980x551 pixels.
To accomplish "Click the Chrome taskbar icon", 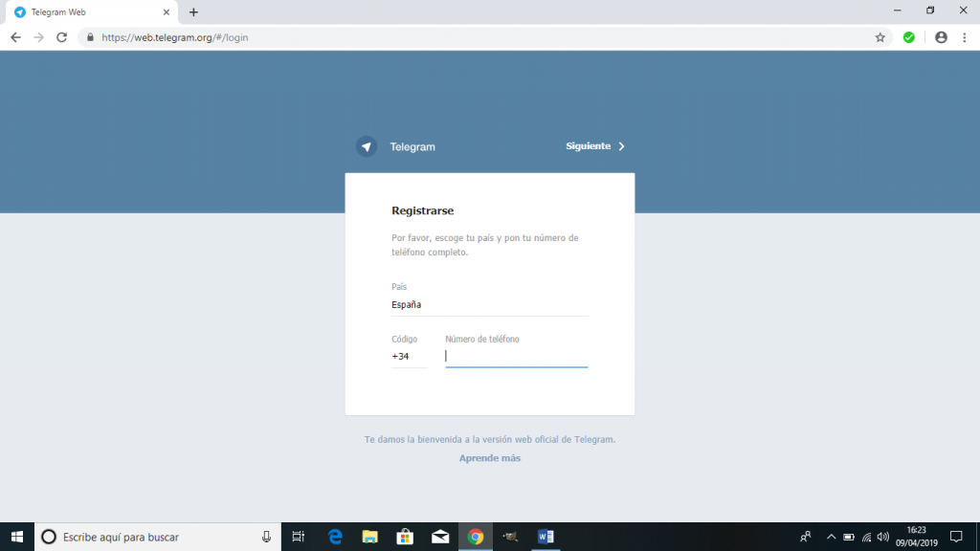I will point(476,537).
